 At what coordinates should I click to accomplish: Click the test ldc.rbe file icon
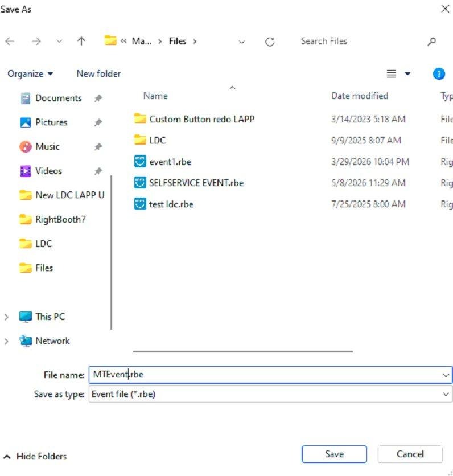click(x=140, y=204)
